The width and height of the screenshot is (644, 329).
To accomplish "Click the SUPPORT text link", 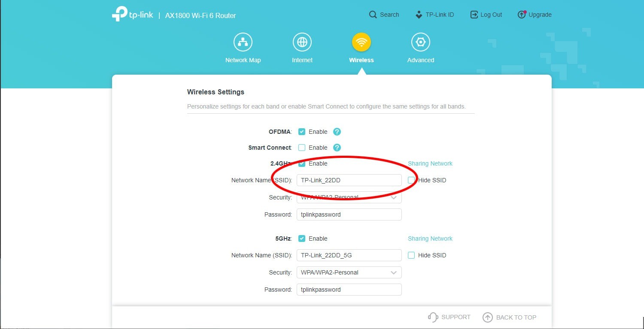I will tap(456, 317).
